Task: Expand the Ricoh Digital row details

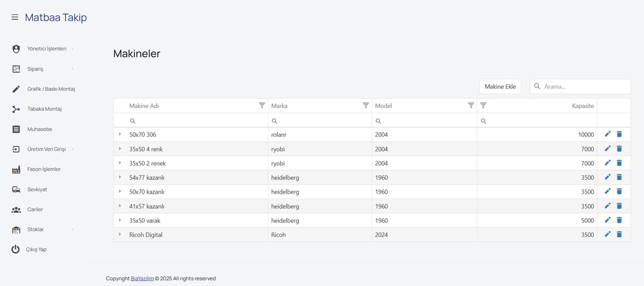Action: [120, 234]
